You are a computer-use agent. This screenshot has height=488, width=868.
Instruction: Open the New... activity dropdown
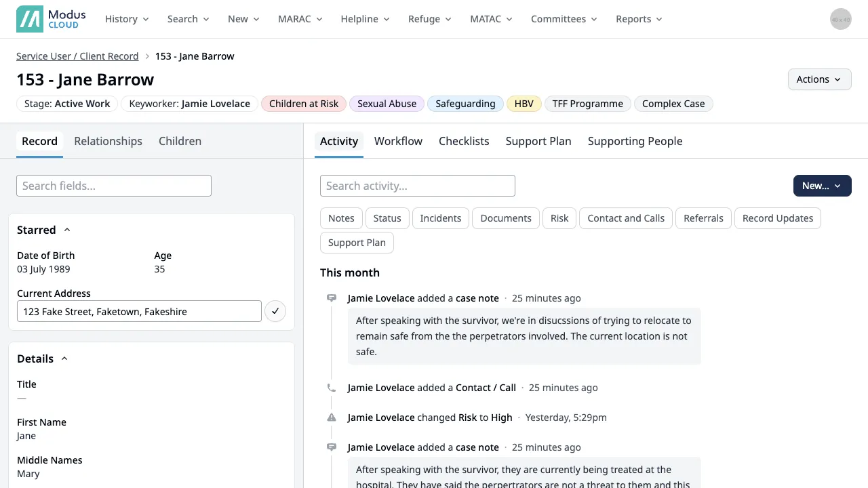pos(822,186)
